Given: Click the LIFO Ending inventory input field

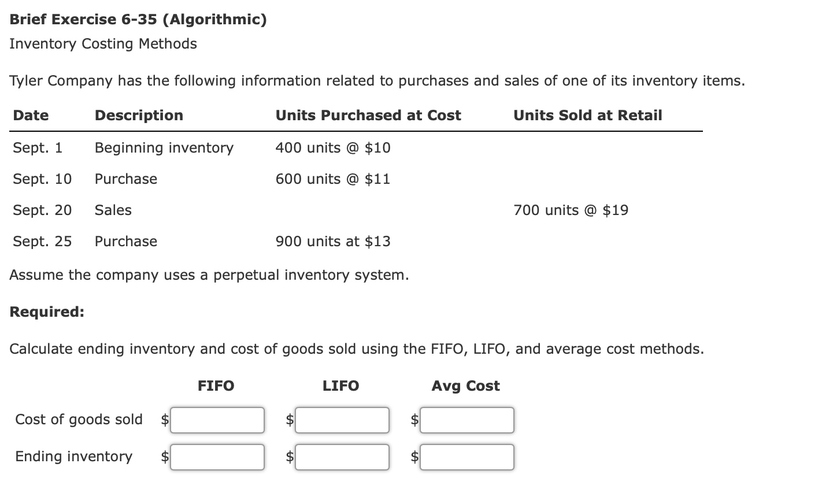Looking at the screenshot, I should (x=342, y=457).
